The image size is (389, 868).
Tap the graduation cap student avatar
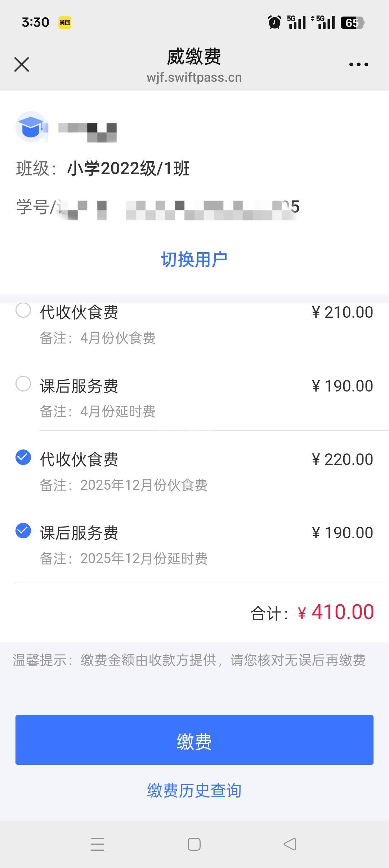click(x=32, y=127)
